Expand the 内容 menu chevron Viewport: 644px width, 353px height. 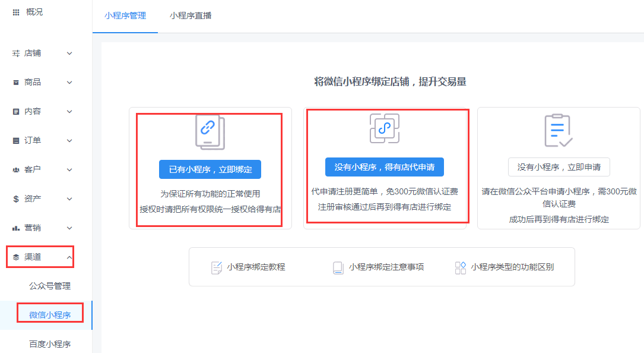pos(69,112)
